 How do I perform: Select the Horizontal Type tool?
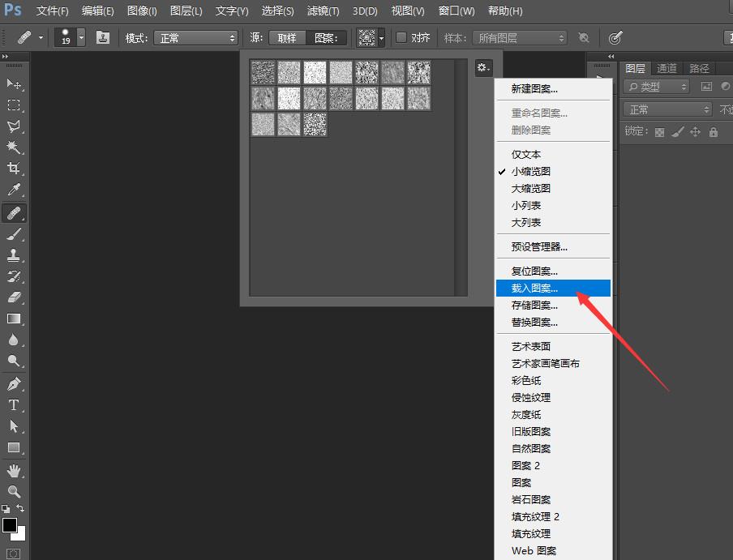pyautogui.click(x=15, y=404)
